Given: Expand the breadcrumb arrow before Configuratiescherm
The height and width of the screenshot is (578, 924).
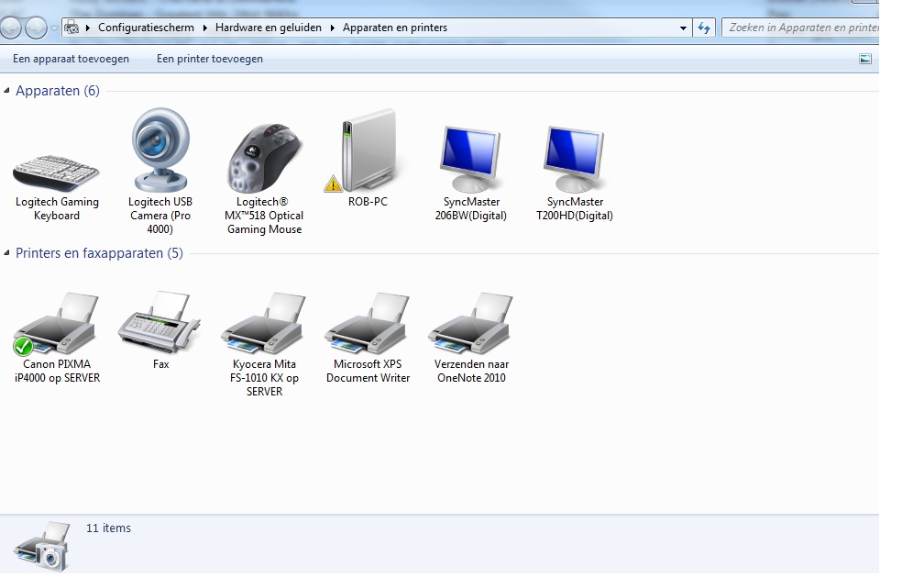Looking at the screenshot, I should point(88,28).
